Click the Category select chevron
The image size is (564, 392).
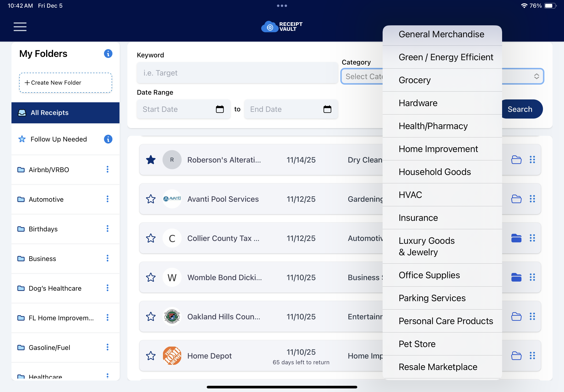[x=537, y=76]
